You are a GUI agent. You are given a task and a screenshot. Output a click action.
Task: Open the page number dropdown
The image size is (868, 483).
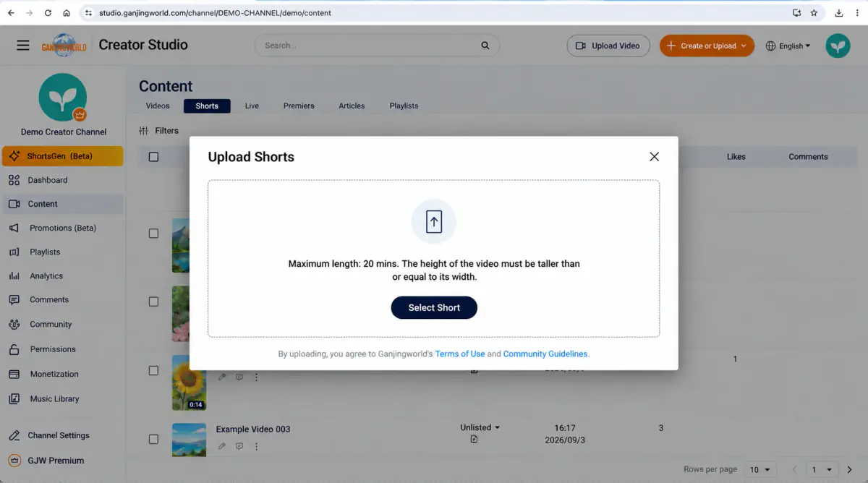tap(823, 469)
